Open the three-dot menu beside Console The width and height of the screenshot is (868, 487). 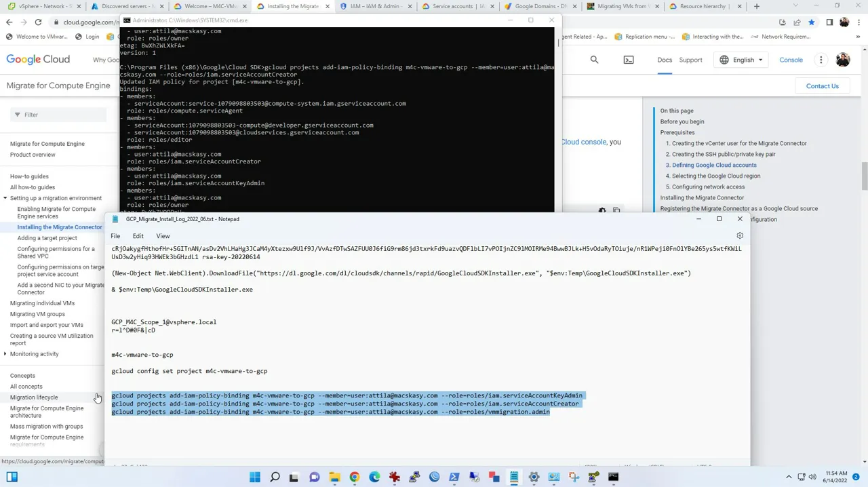click(x=821, y=60)
